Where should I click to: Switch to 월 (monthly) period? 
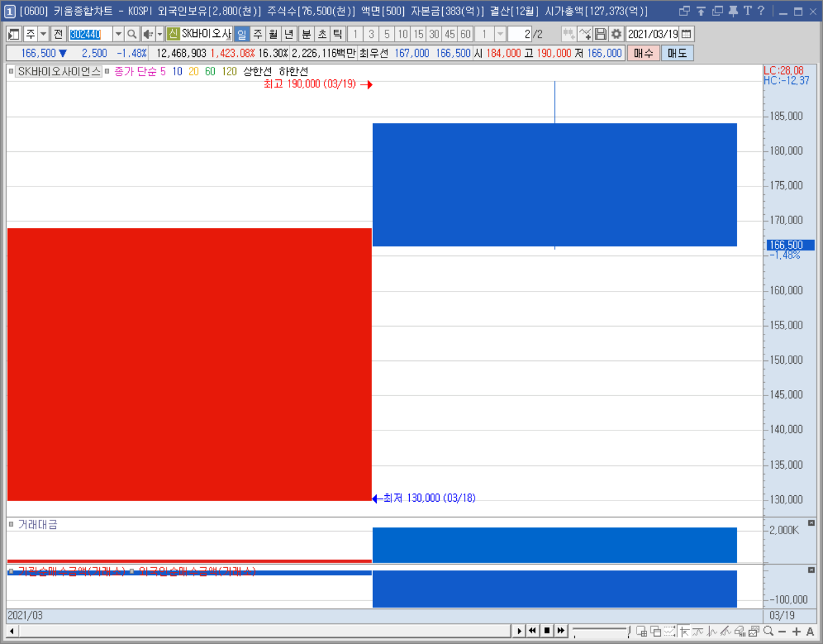coord(273,34)
